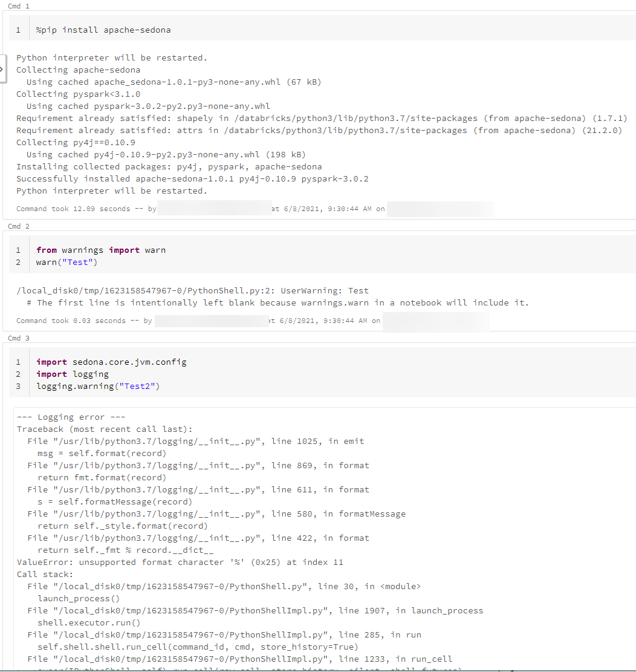636x672 pixels.
Task: Click the "shell.executor.run()" stack code line
Action: point(89,623)
